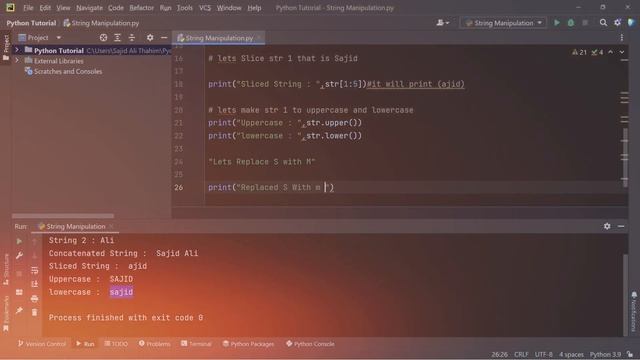The image size is (640, 360).
Task: Click print icon in Run console
Action: pos(35,299)
